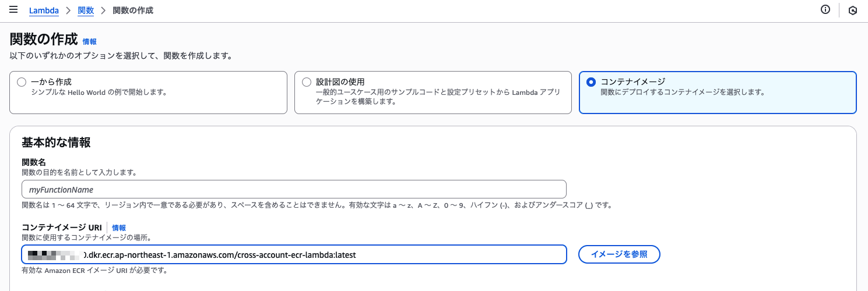868x291 pixels.
Task: Go to the 関数 breadcrumb link
Action: 86,10
